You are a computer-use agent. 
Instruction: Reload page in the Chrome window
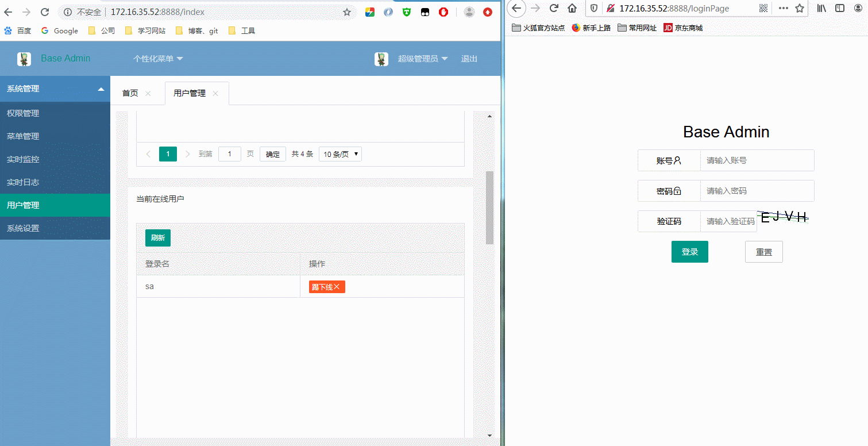click(45, 12)
